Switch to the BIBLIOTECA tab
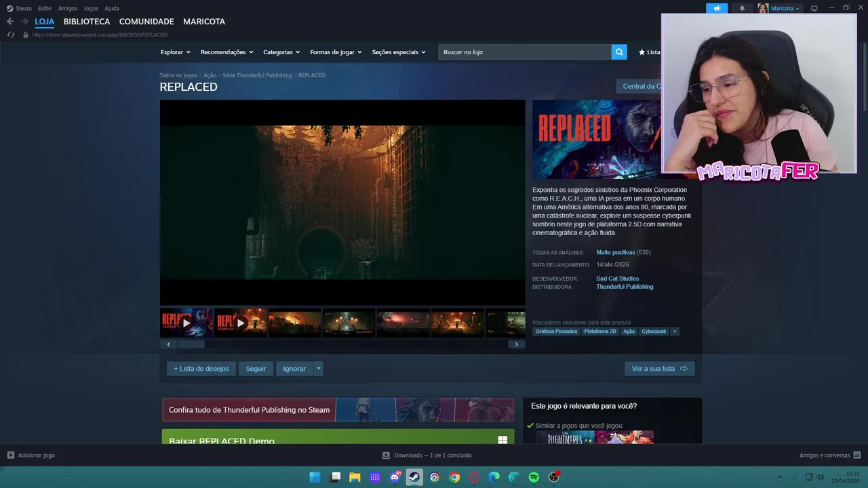This screenshot has height=488, width=868. coord(87,22)
